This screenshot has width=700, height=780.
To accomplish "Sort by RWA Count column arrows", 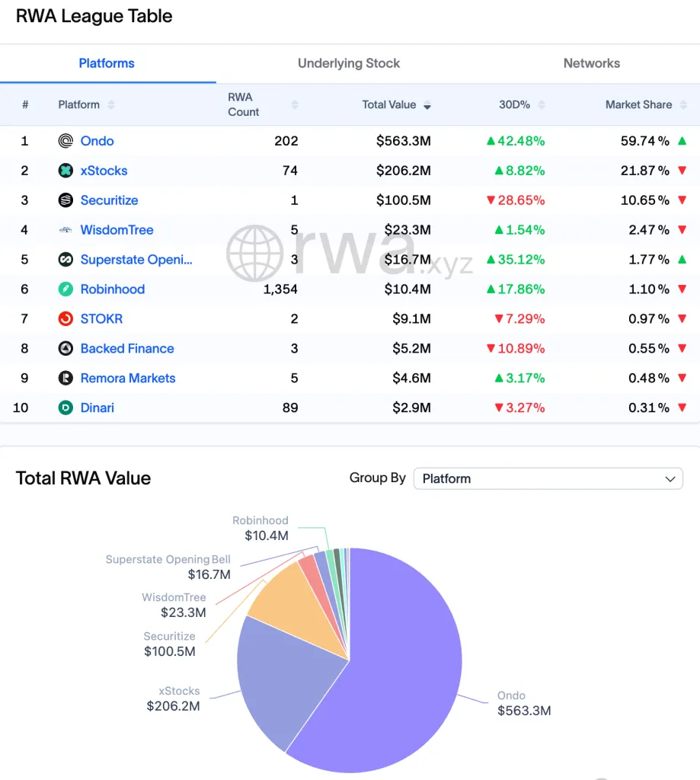I will 295,105.
